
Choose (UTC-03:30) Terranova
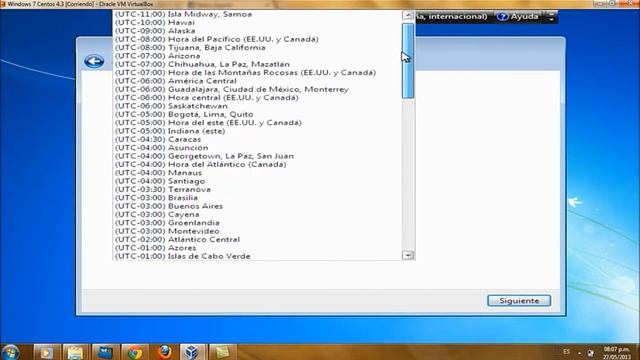(257, 190)
